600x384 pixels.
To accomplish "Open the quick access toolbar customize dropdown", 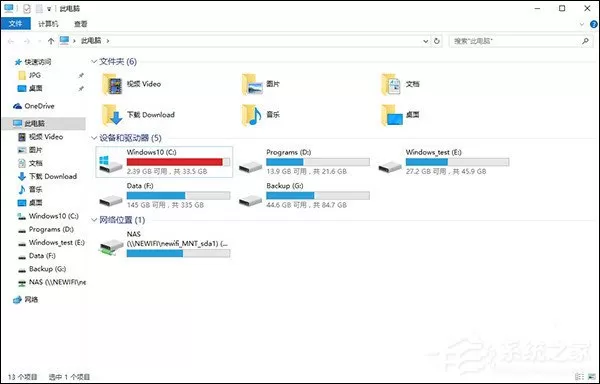I will (49, 9).
